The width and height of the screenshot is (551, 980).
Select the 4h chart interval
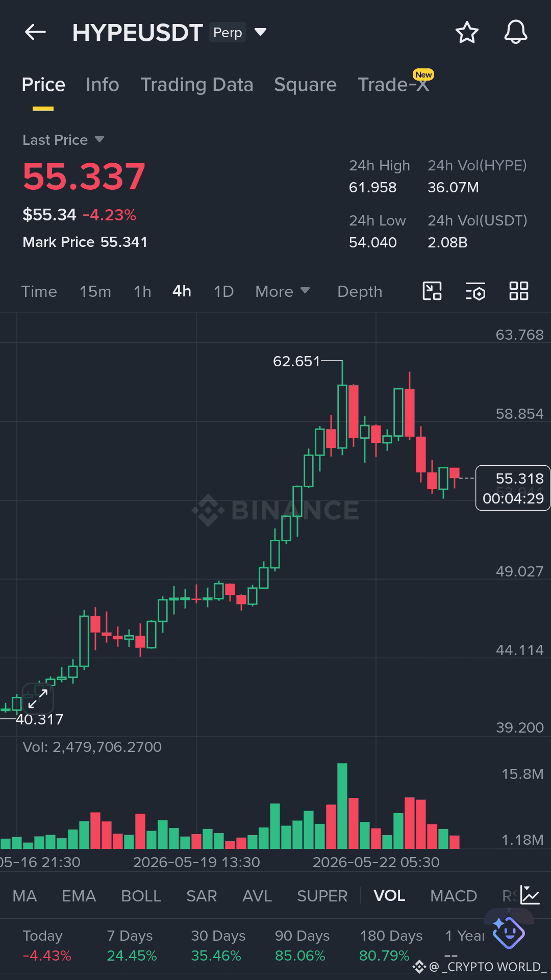pos(182,291)
